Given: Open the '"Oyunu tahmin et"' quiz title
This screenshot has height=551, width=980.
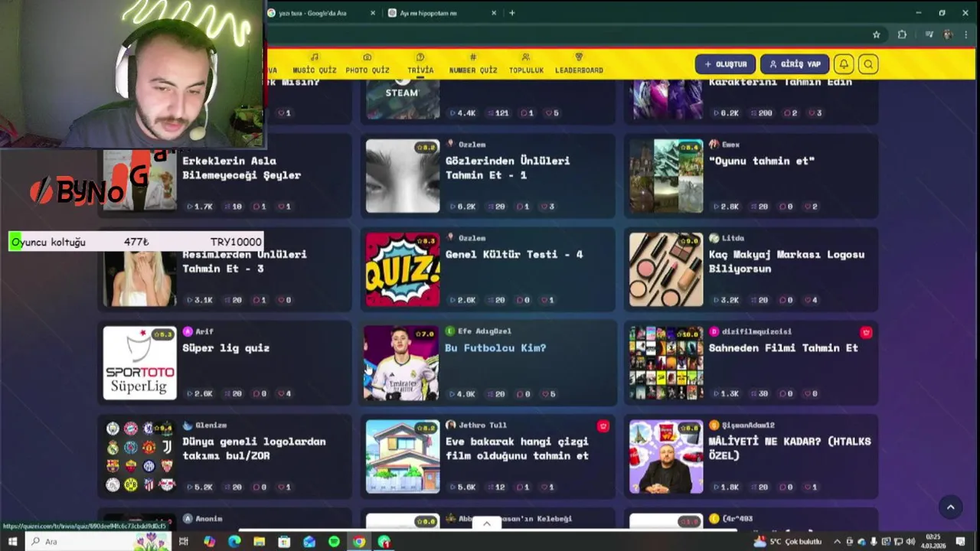Looking at the screenshot, I should [x=762, y=161].
